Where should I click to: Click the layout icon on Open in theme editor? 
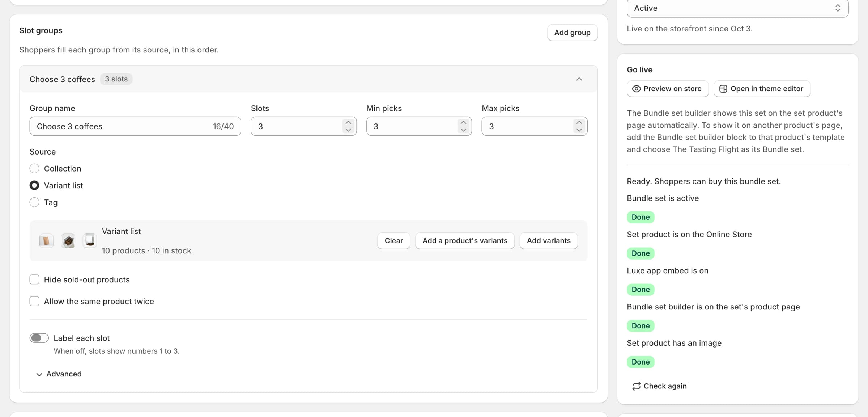723,89
